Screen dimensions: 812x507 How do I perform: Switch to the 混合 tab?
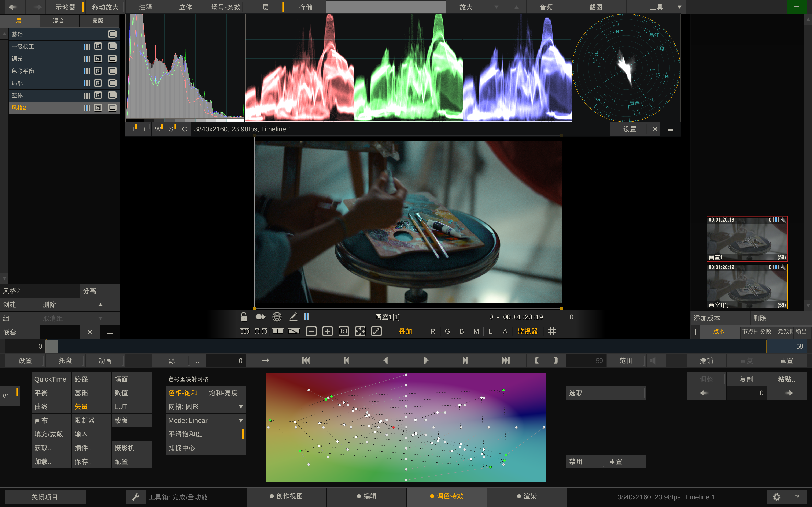click(x=58, y=21)
